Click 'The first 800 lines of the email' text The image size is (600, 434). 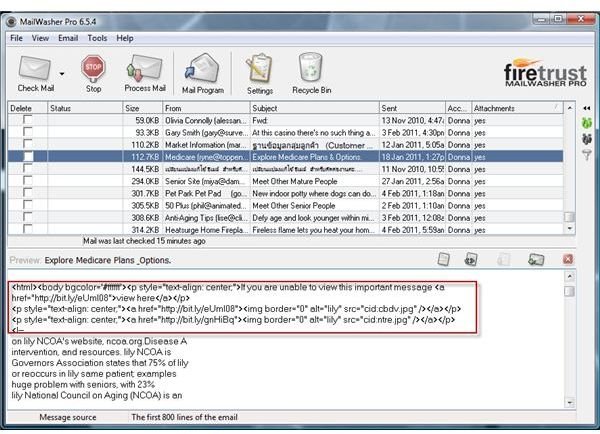tap(184, 417)
